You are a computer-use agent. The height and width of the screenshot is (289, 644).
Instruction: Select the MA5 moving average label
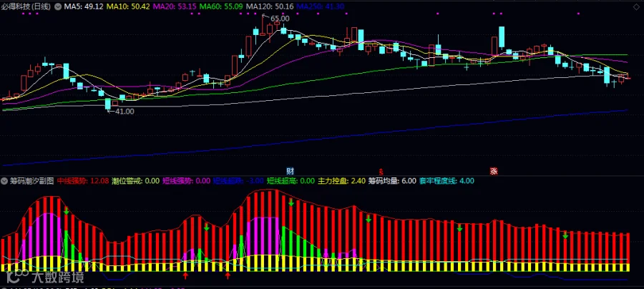pos(84,7)
